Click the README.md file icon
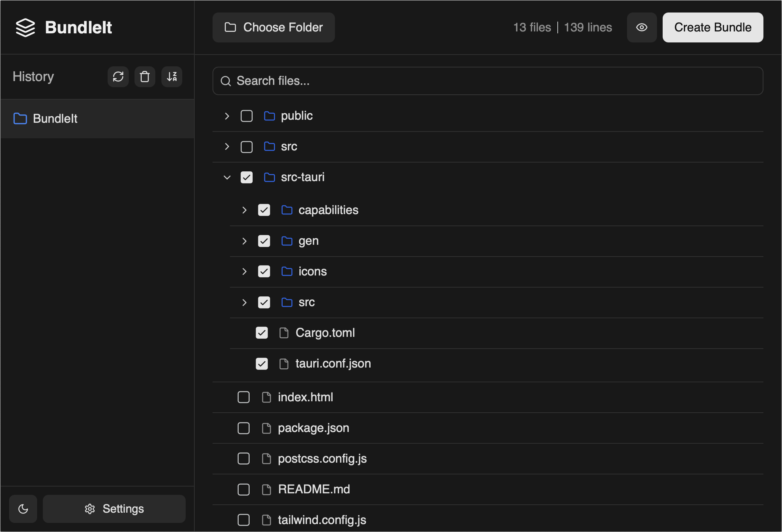This screenshot has height=532, width=782. [267, 489]
